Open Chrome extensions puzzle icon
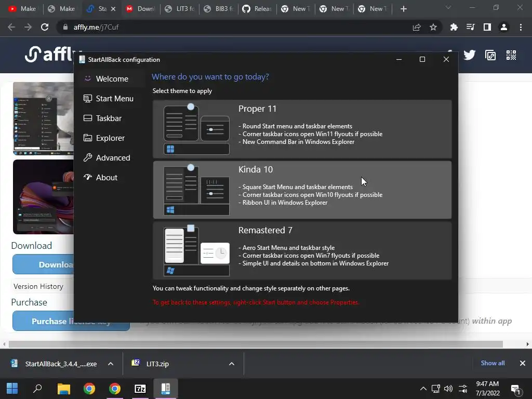Screen dimensions: 532x399 click(454, 27)
